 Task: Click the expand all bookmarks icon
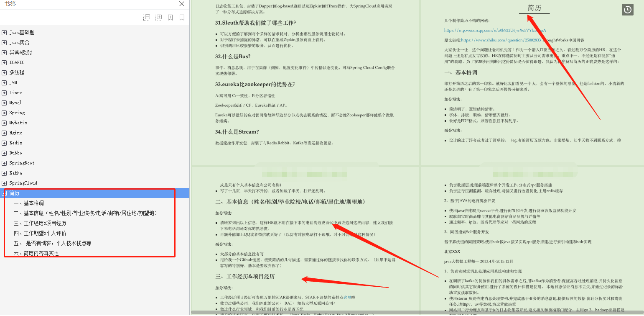point(158,18)
